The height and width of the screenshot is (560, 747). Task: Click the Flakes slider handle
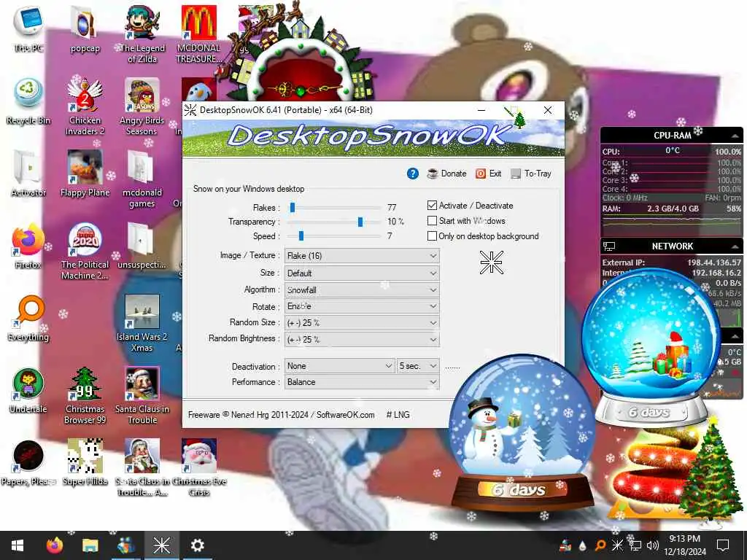293,207
